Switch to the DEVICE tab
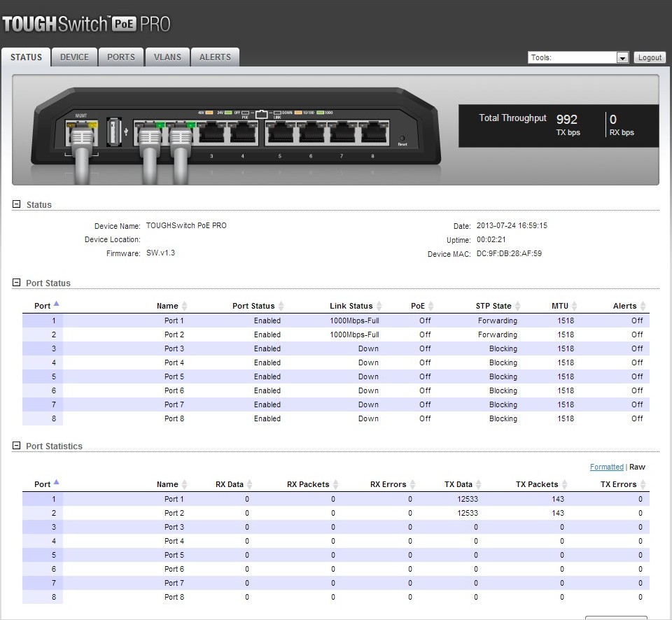672x620 pixels. 75,57
